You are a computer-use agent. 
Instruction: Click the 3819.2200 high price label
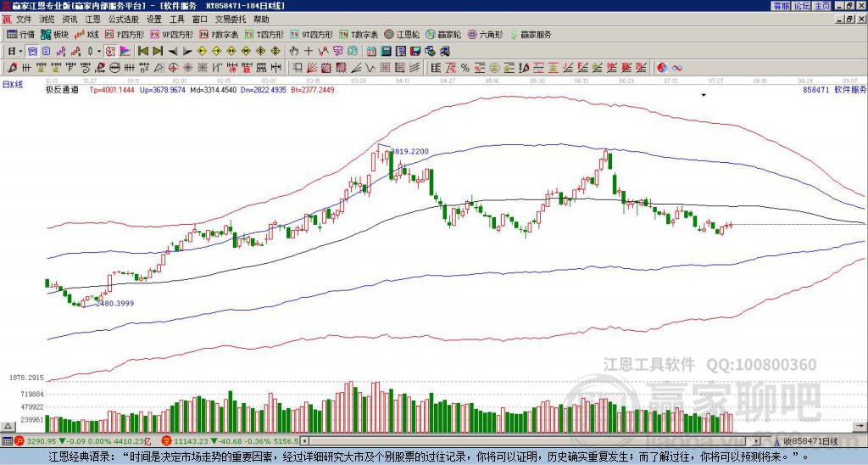pyautogui.click(x=409, y=151)
